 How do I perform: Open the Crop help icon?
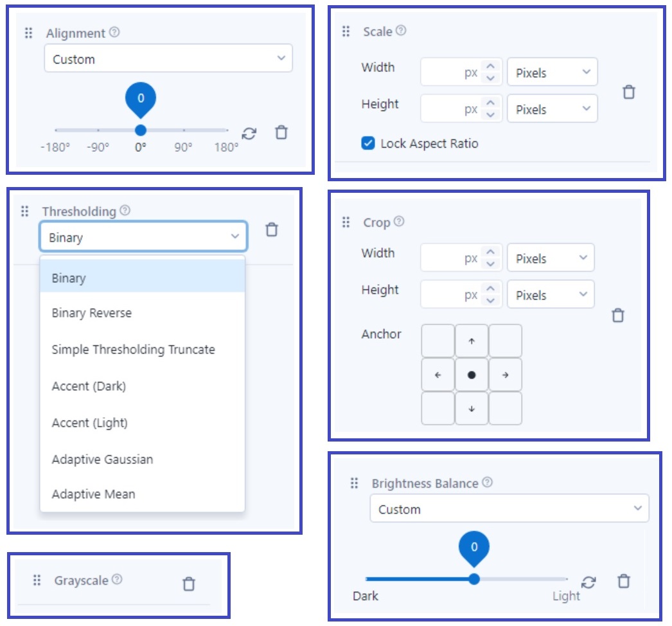(x=400, y=222)
